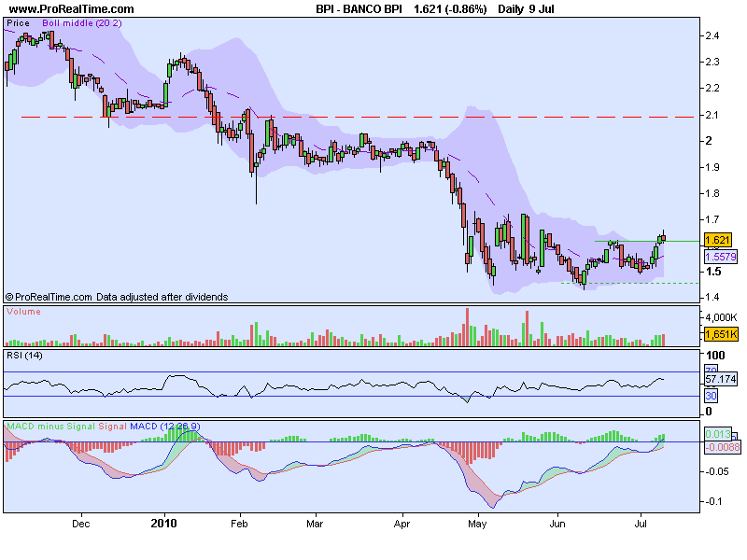The image size is (747, 560).
Task: Click the 0.013 MACD histogram value tag
Action: (718, 434)
